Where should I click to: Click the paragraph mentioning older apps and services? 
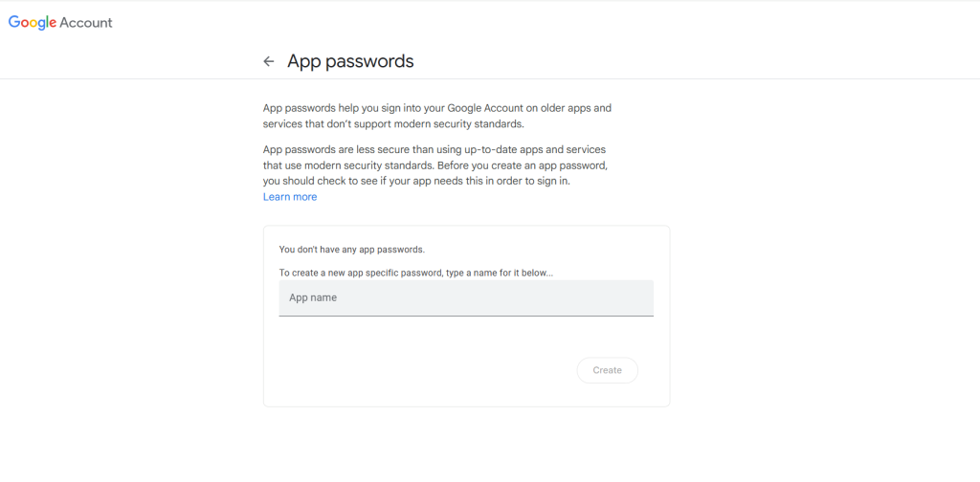tap(437, 116)
